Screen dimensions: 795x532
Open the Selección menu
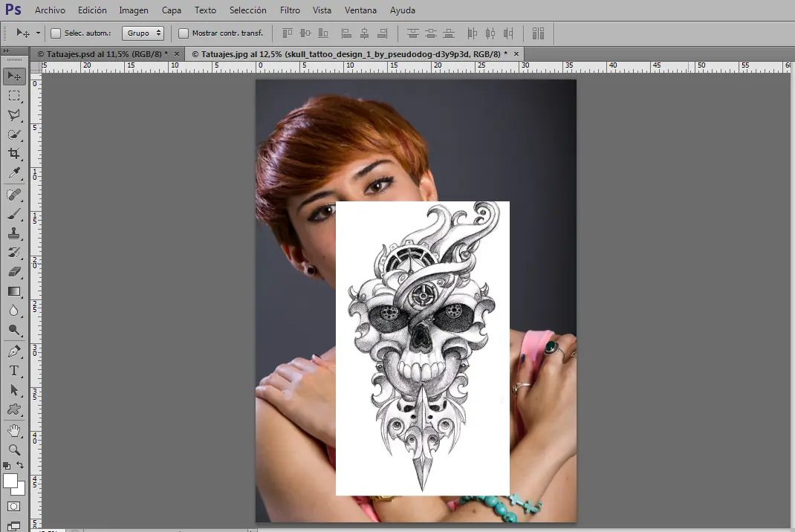coord(248,10)
